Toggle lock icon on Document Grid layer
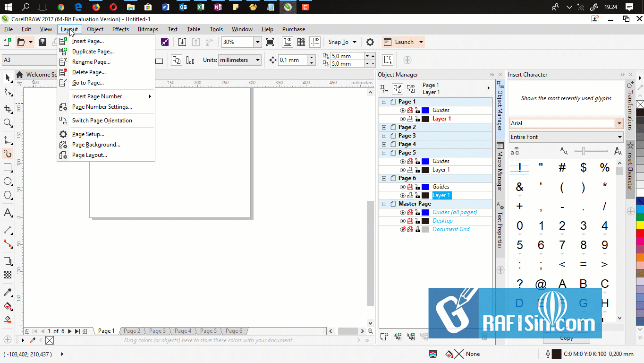This screenshot has width=644, height=363. [417, 229]
